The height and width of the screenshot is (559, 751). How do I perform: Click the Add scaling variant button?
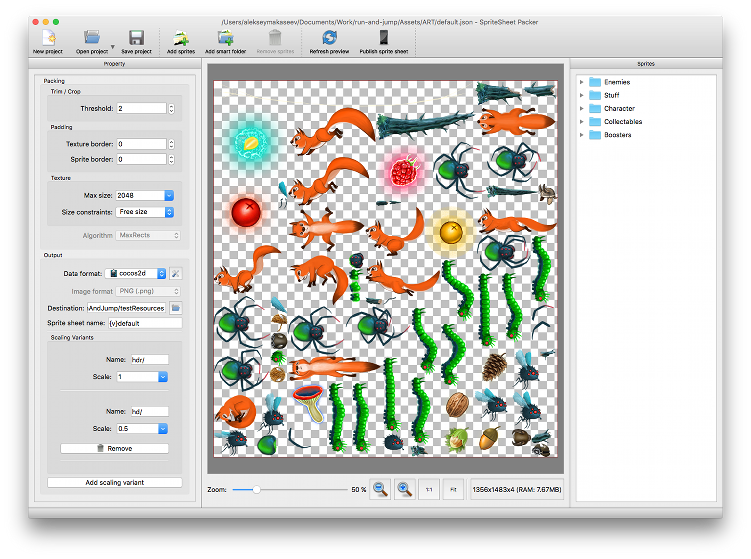[114, 482]
